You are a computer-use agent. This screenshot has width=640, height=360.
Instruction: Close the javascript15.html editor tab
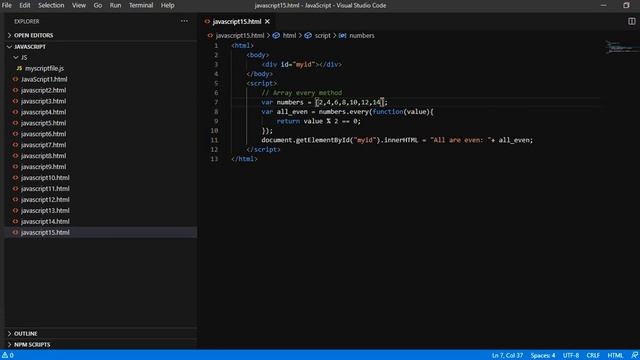[267, 22]
